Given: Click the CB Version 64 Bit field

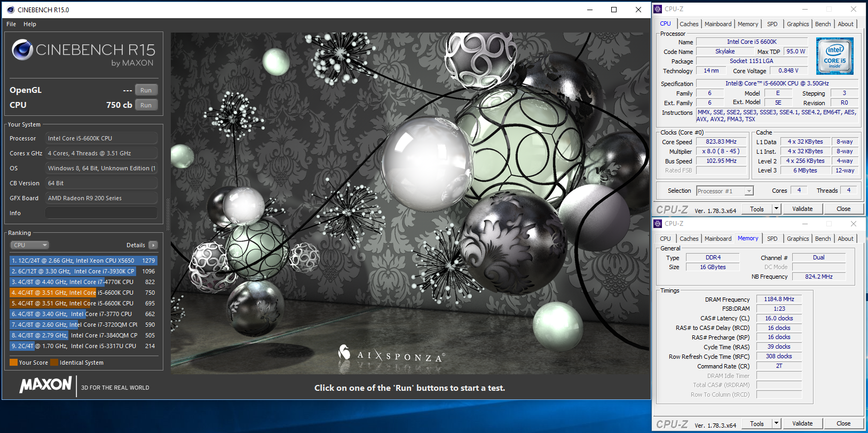Looking at the screenshot, I should (x=101, y=183).
